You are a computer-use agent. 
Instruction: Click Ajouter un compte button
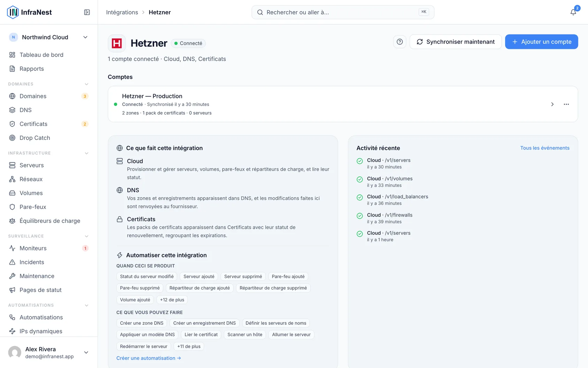(542, 42)
